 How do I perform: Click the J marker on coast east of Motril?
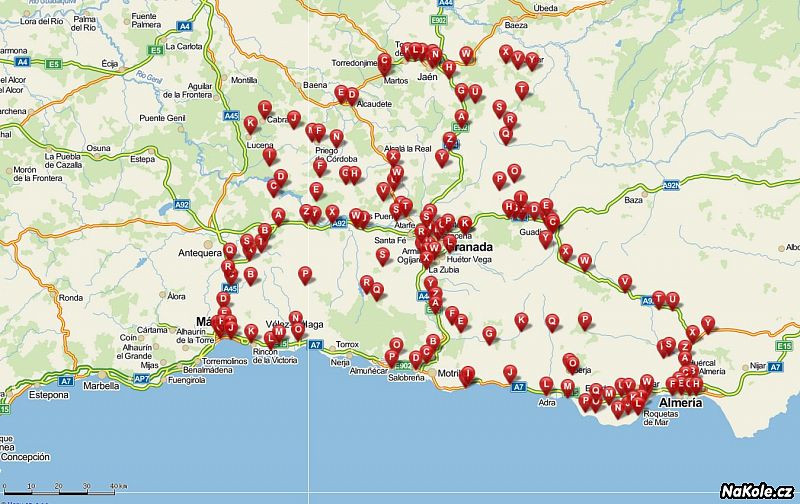(510, 373)
